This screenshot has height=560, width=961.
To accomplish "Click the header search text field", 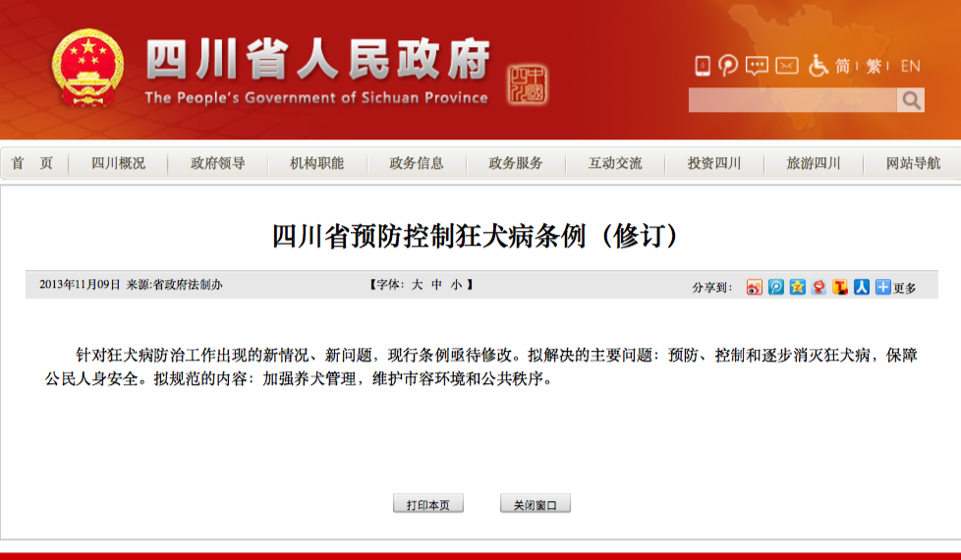I will (x=792, y=100).
